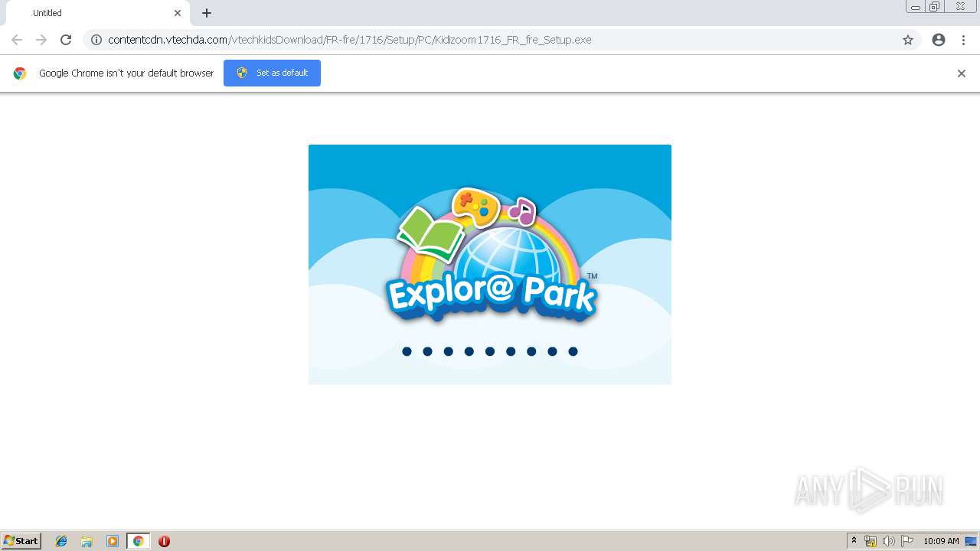Open Windows Explorer folder from taskbar

click(87, 541)
